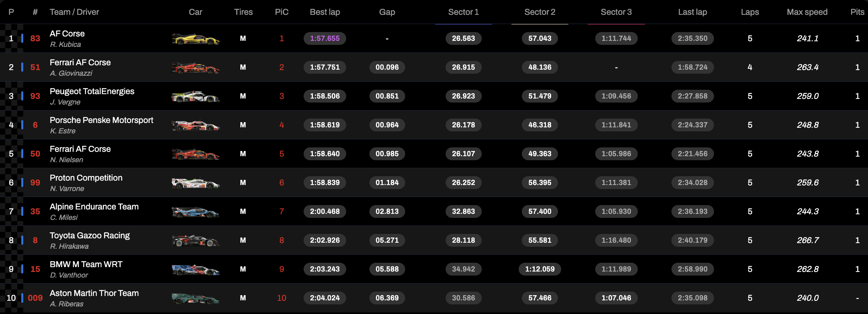The width and height of the screenshot is (868, 314).
Task: Click the AF Corse team name
Action: tap(67, 34)
